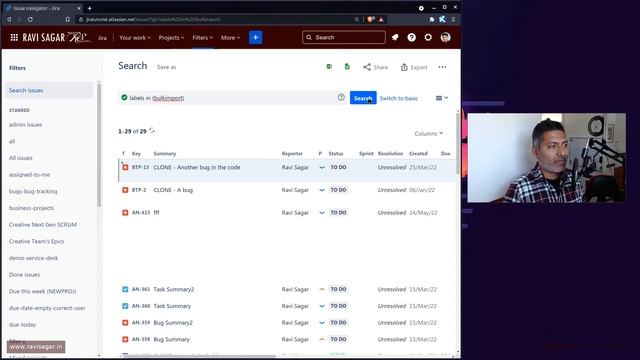Open assigned-to-me filter
This screenshot has height=360, width=640.
29,175
